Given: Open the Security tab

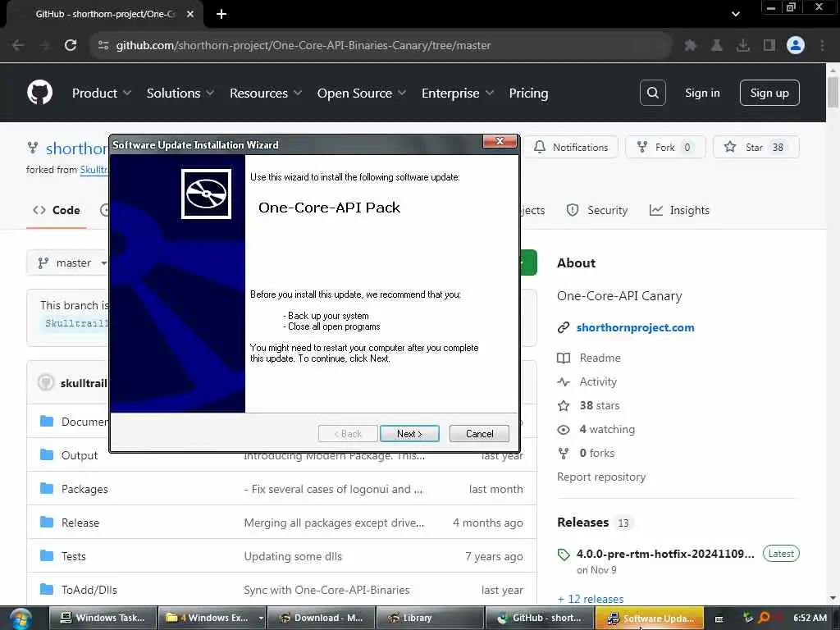Looking at the screenshot, I should [597, 210].
